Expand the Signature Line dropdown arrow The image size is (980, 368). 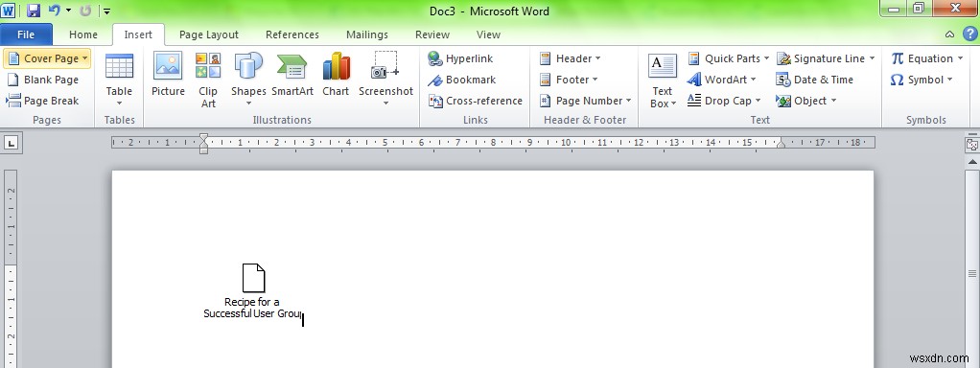point(872,58)
